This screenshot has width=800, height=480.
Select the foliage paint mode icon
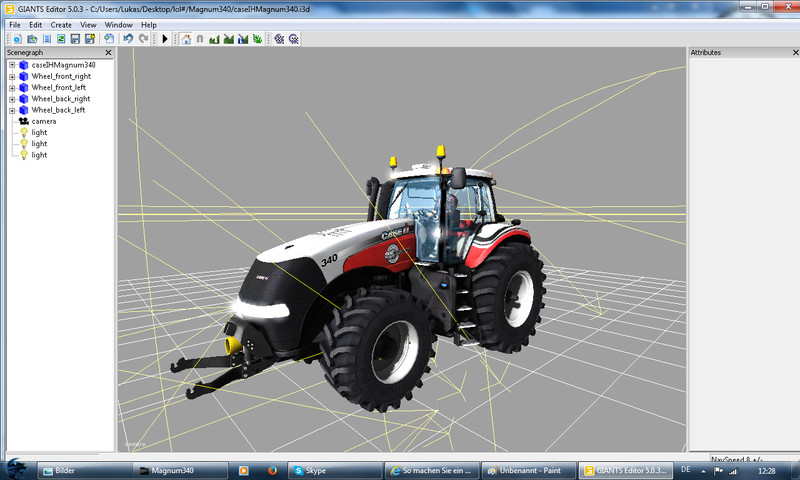pos(257,39)
